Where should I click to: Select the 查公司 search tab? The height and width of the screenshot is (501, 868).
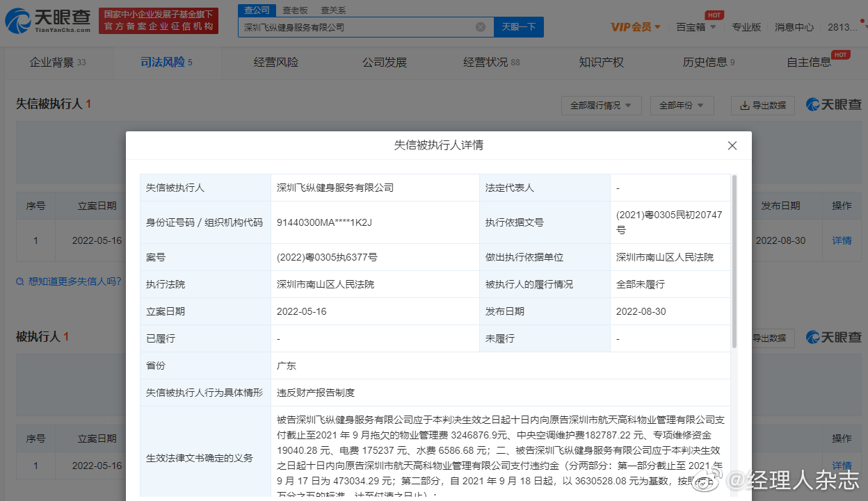(257, 10)
